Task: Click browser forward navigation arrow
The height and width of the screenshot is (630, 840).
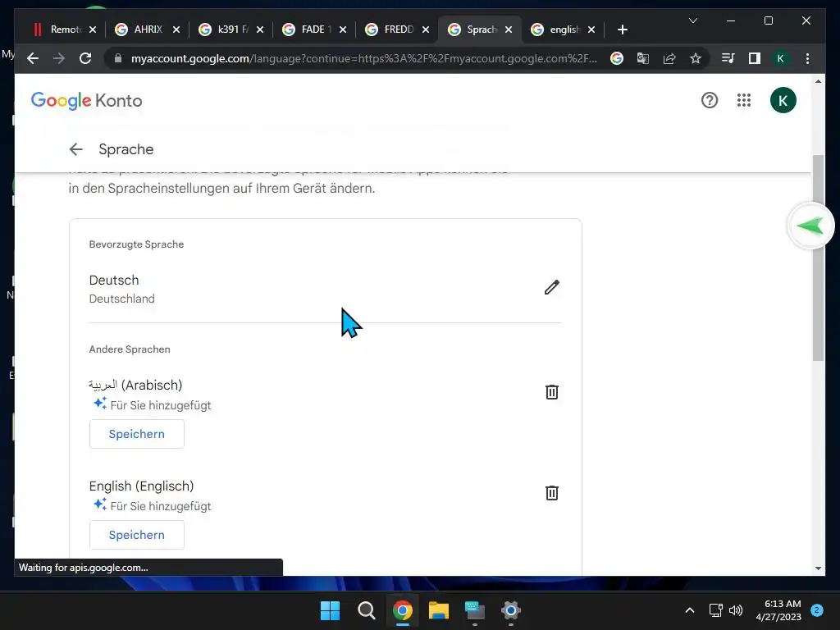Action: (x=59, y=58)
